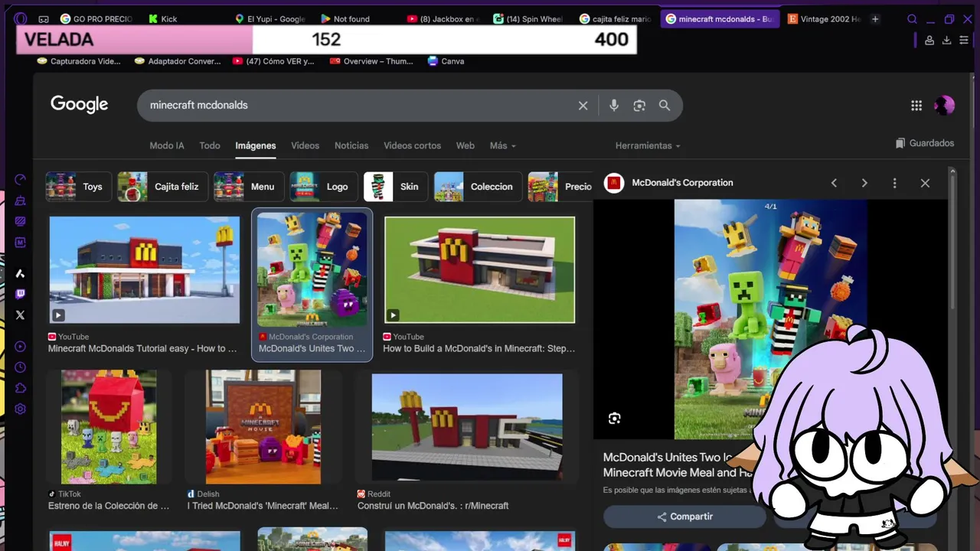Open GX Control speedometer icon in sidebar
This screenshot has width=980, height=551.
point(21,179)
